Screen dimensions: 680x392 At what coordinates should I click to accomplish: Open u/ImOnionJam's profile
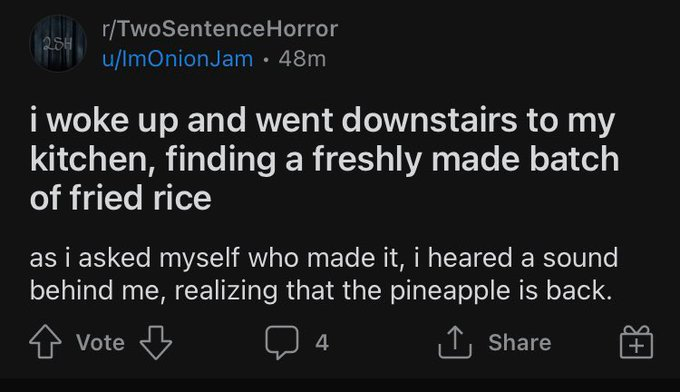(x=177, y=59)
